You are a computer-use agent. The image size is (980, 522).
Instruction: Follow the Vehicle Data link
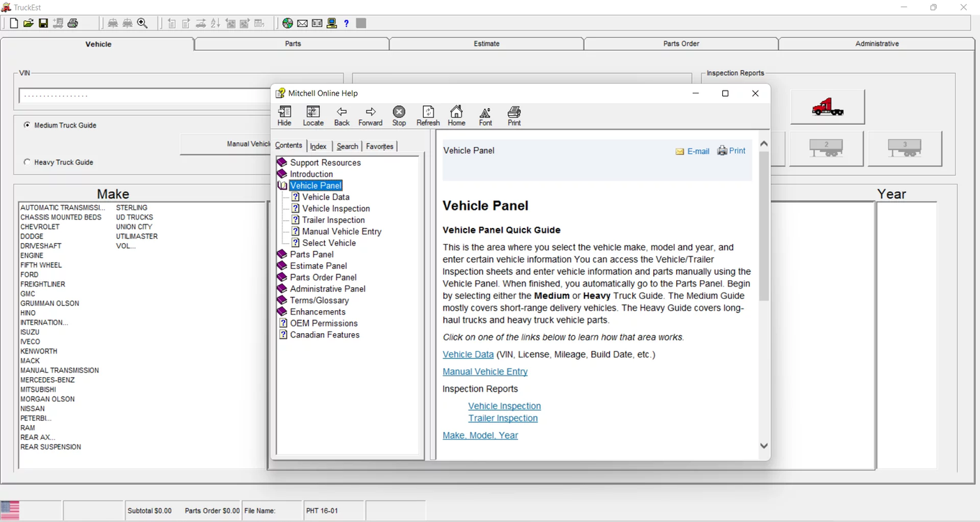468,354
